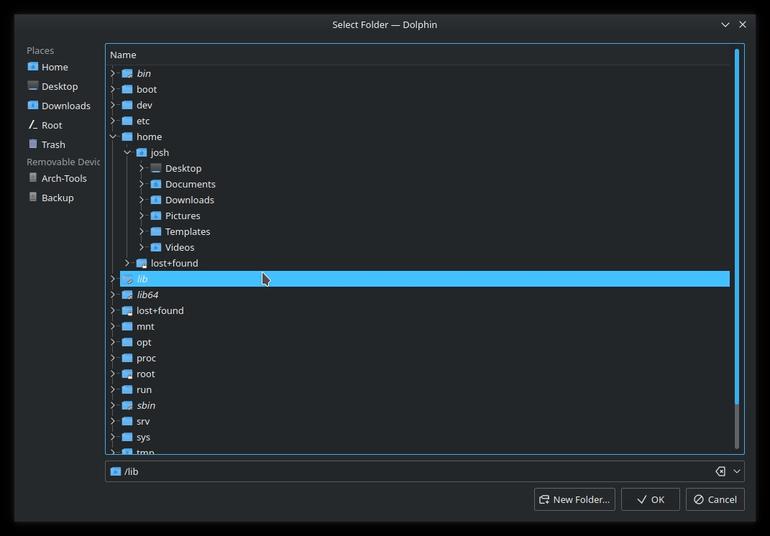Select the Root place icon
Screen dimensions: 770x536
click(33, 125)
